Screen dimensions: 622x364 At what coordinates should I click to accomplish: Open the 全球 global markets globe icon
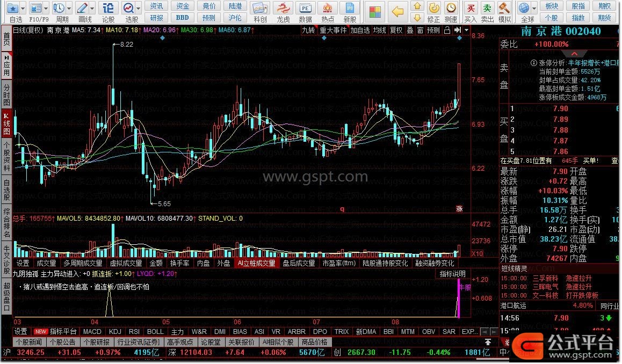click(x=524, y=8)
